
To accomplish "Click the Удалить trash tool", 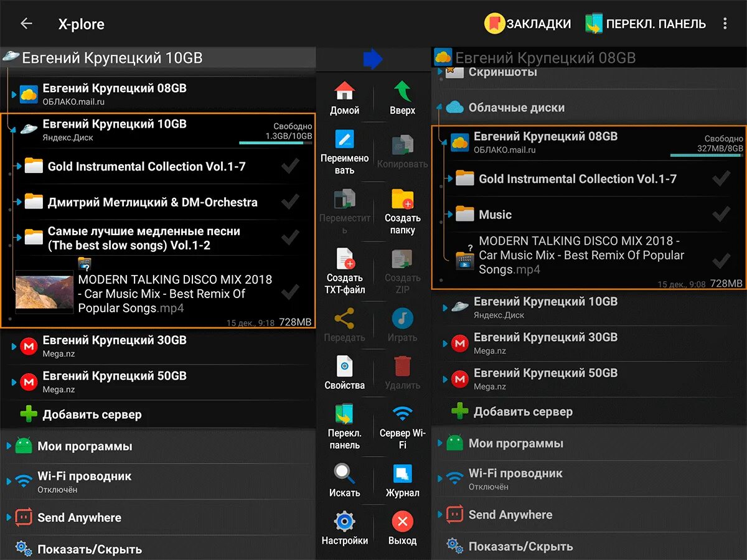I will point(403,373).
